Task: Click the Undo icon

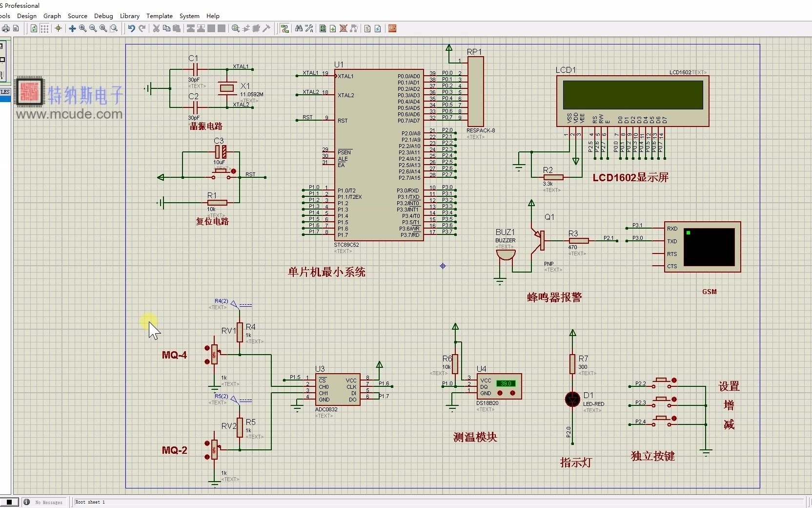Action: click(131, 28)
